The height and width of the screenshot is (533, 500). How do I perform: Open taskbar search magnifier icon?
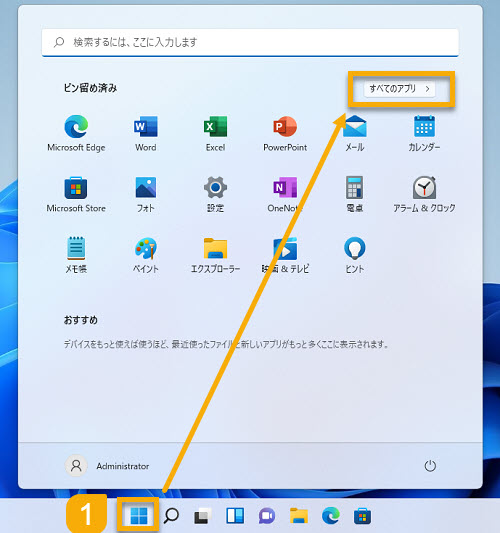[x=171, y=516]
